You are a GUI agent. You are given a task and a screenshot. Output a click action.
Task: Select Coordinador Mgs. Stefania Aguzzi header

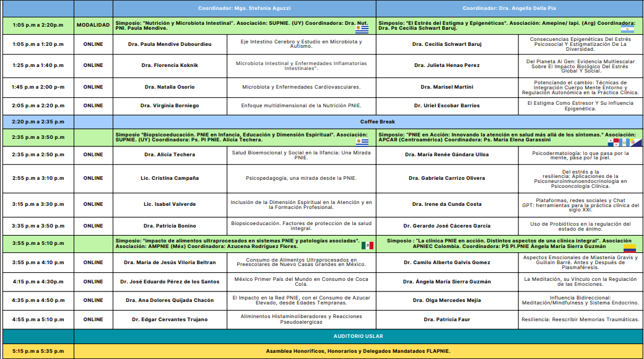(243, 8)
